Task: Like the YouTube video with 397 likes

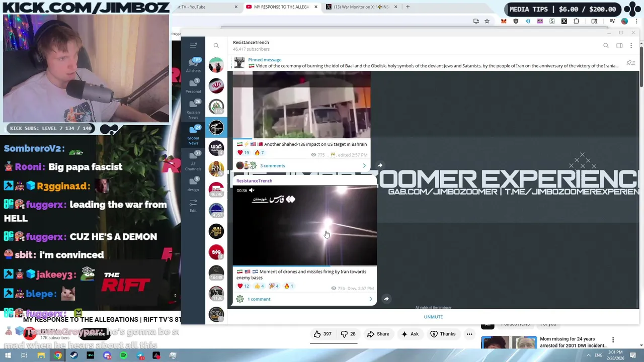Action: point(323,334)
